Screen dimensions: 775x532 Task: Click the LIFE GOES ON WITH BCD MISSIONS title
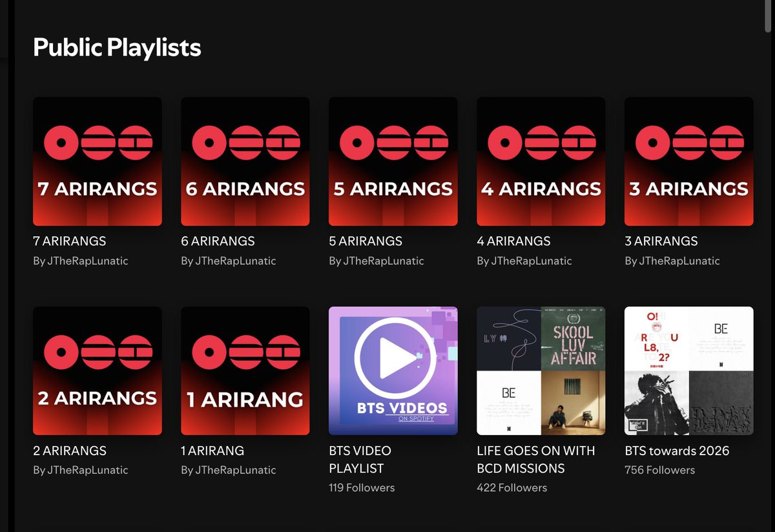coord(536,460)
